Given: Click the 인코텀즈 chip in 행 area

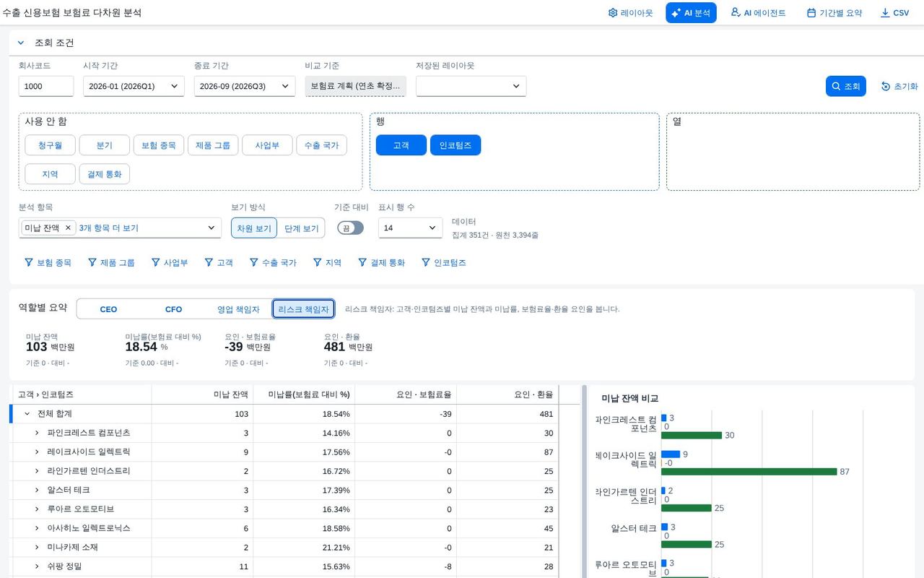Looking at the screenshot, I should pos(456,145).
